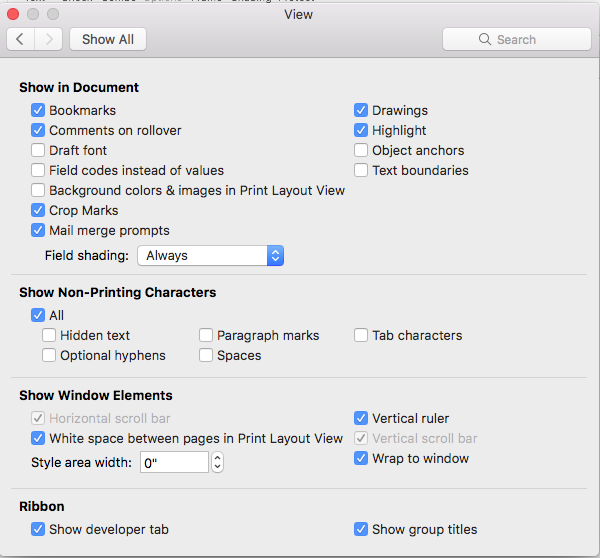
Task: Click the Show All button
Action: click(108, 39)
